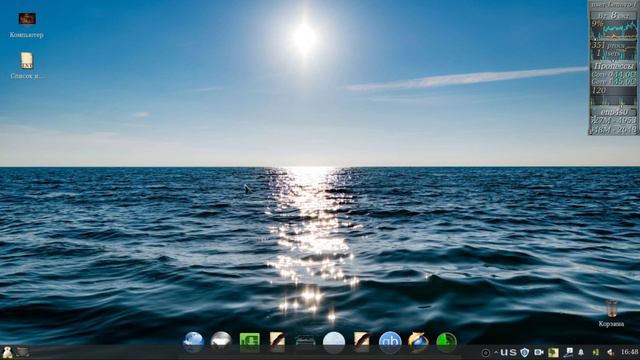Open the notifications bell in the tray
The image size is (640, 360).
[x=581, y=352]
